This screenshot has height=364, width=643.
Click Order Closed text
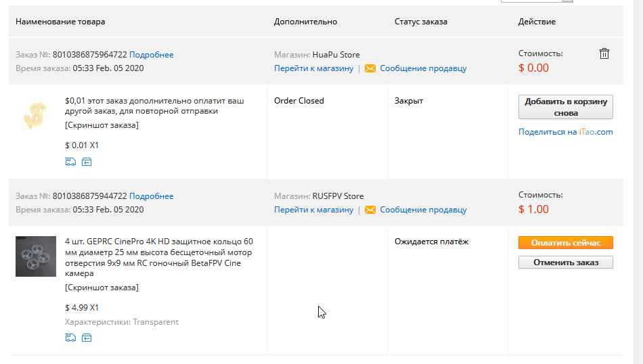point(299,101)
